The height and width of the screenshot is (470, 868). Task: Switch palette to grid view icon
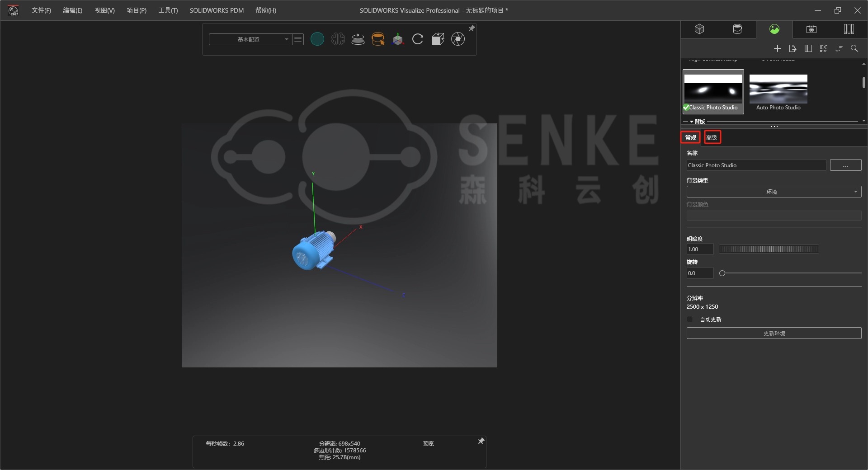823,48
